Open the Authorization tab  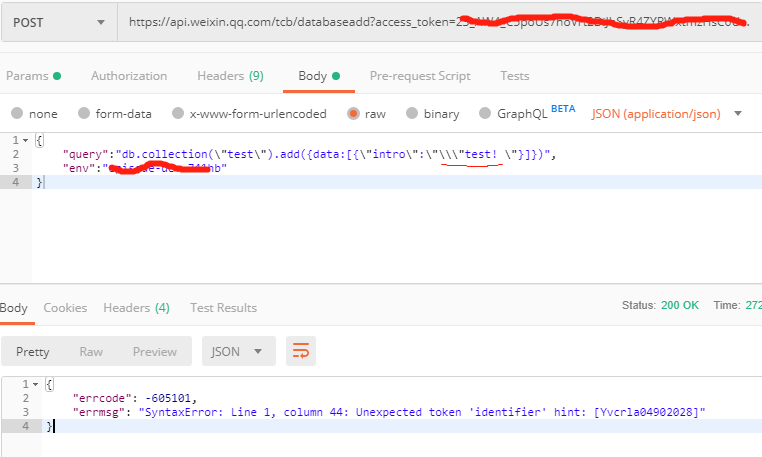click(x=129, y=76)
